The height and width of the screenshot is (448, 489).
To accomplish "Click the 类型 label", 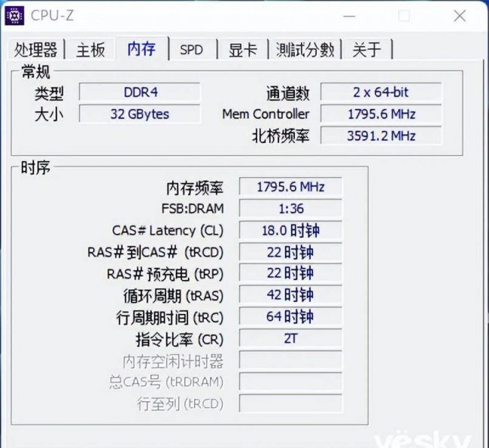I will point(49,93).
